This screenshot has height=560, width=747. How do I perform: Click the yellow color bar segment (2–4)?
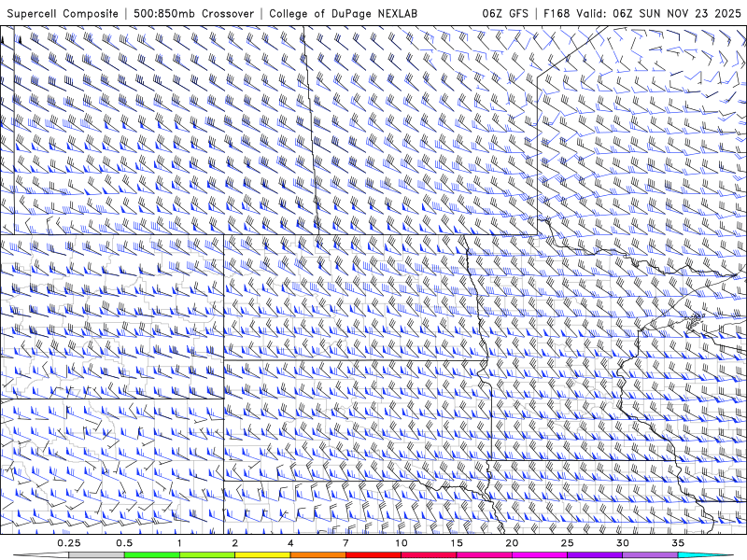tap(262, 555)
